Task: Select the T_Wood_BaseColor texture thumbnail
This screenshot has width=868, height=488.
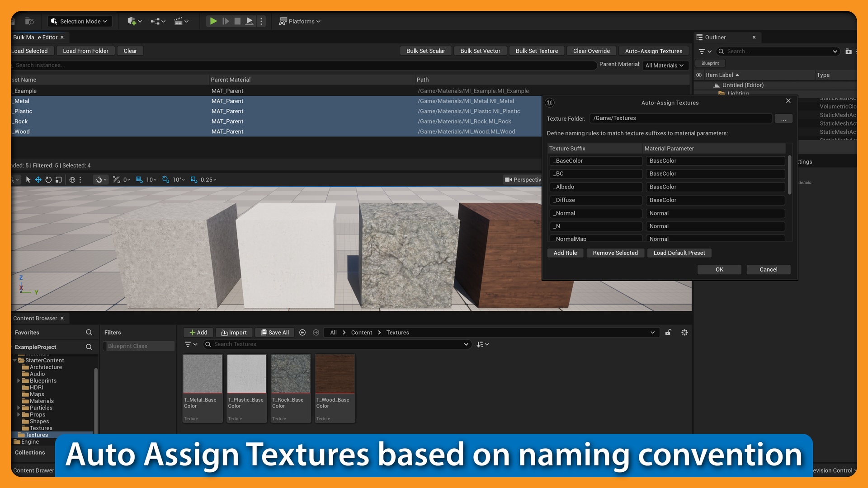Action: point(335,388)
